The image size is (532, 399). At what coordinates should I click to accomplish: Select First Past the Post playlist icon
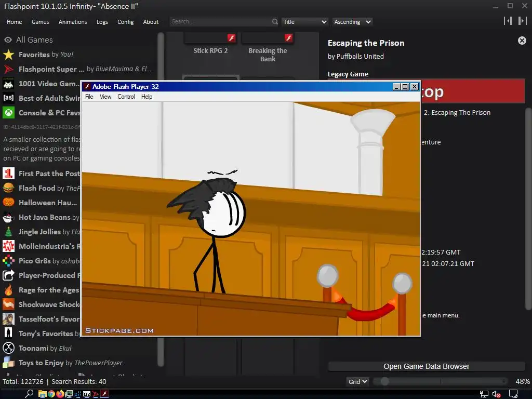click(x=8, y=174)
